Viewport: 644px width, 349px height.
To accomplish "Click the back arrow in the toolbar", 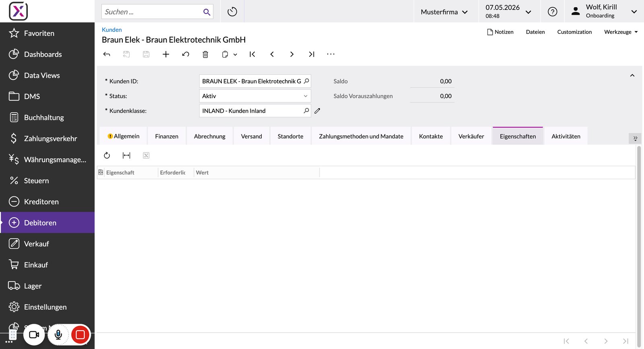I will 107,54.
